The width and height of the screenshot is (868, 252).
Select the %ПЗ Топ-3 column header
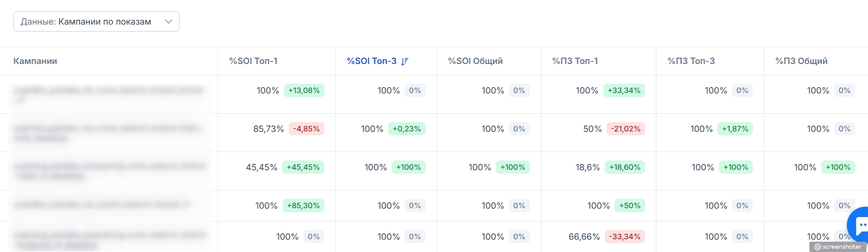(x=691, y=61)
